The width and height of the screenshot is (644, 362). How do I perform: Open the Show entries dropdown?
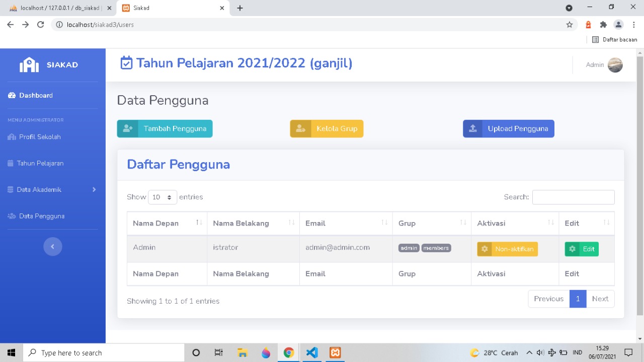162,197
